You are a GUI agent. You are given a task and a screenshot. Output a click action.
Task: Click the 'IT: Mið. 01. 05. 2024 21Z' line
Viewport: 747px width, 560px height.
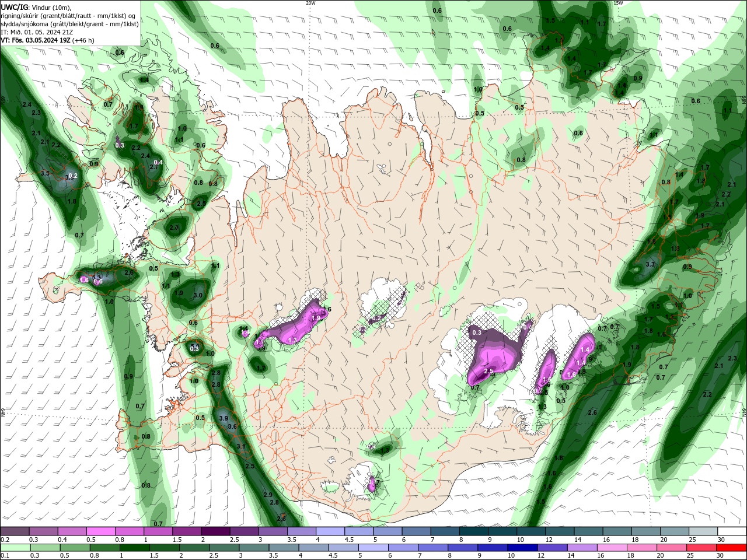coord(37,32)
